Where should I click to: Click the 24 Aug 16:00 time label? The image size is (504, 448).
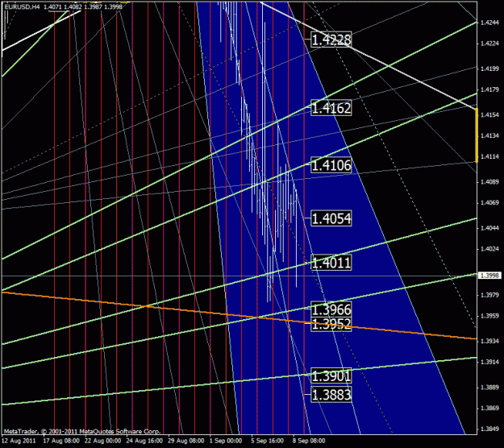(x=144, y=441)
